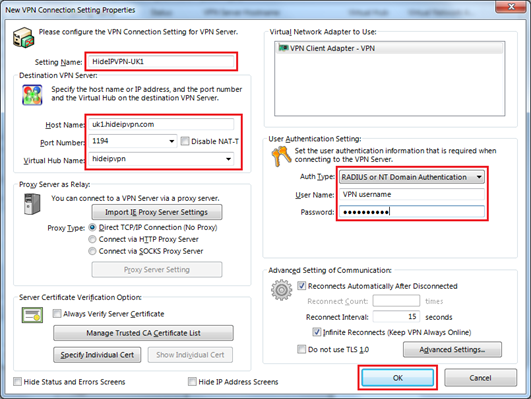The height and width of the screenshot is (399, 531).
Task: Click the Cancel button
Action: (481, 378)
